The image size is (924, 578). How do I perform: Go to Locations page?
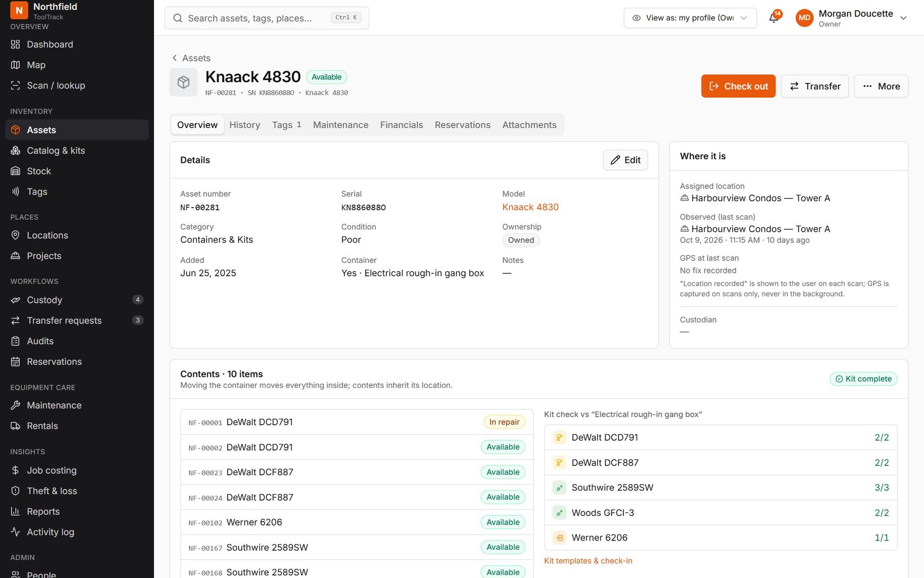77,235
